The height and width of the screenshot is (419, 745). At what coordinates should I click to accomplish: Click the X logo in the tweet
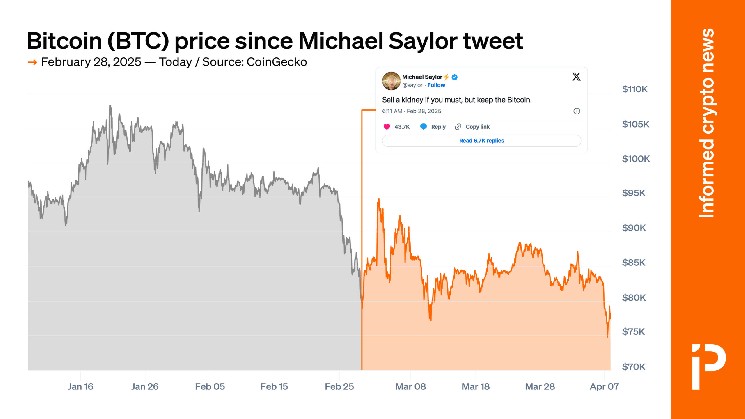tap(575, 77)
